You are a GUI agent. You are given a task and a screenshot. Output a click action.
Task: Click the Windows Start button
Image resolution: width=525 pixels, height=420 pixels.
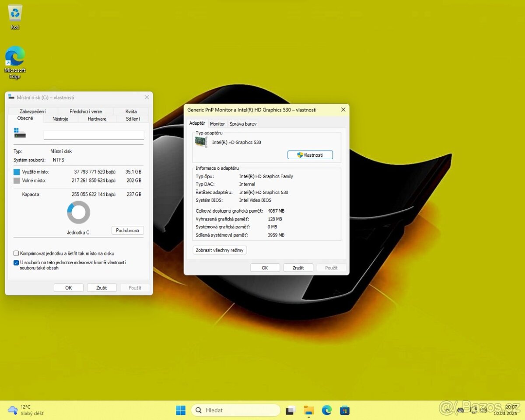click(181, 410)
